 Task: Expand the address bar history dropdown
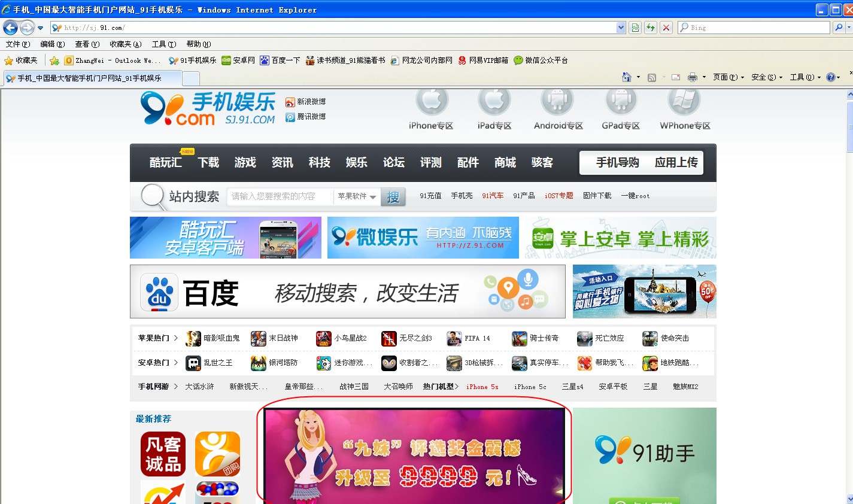pyautogui.click(x=621, y=28)
